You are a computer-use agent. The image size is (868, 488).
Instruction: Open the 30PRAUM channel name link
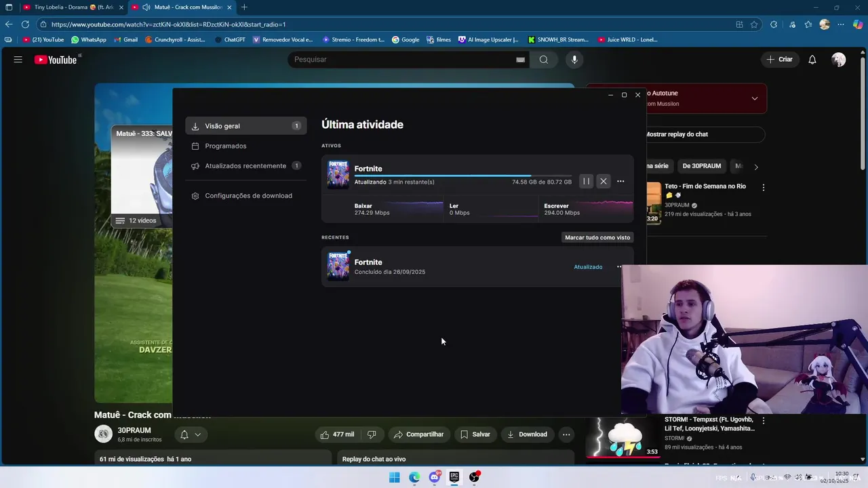[134, 430]
